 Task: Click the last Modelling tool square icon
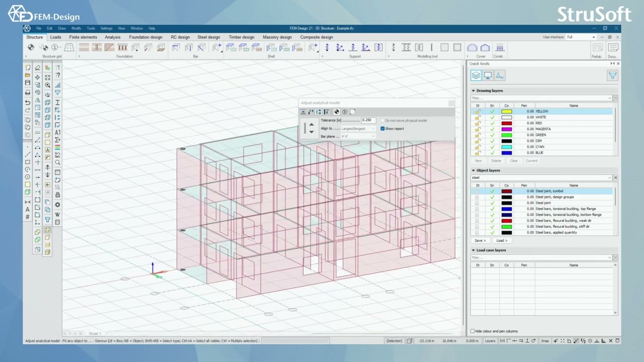pyautogui.click(x=457, y=48)
